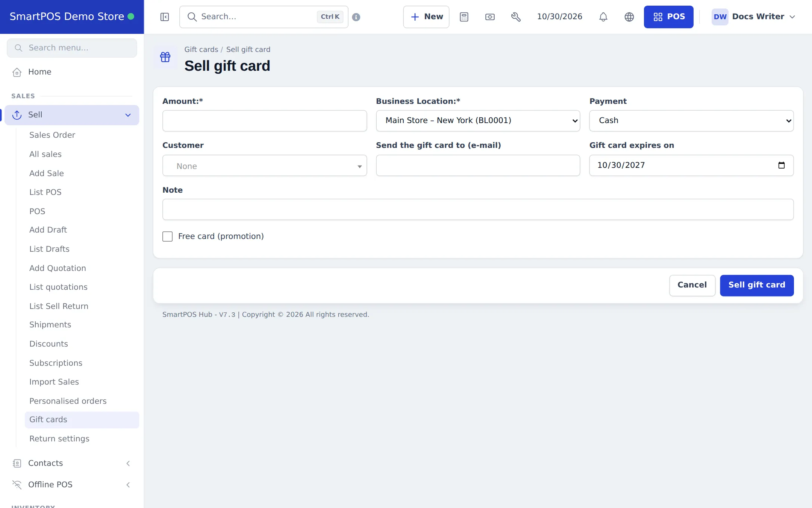The image size is (812, 508).
Task: Click the gift icon beside page title
Action: point(165,57)
